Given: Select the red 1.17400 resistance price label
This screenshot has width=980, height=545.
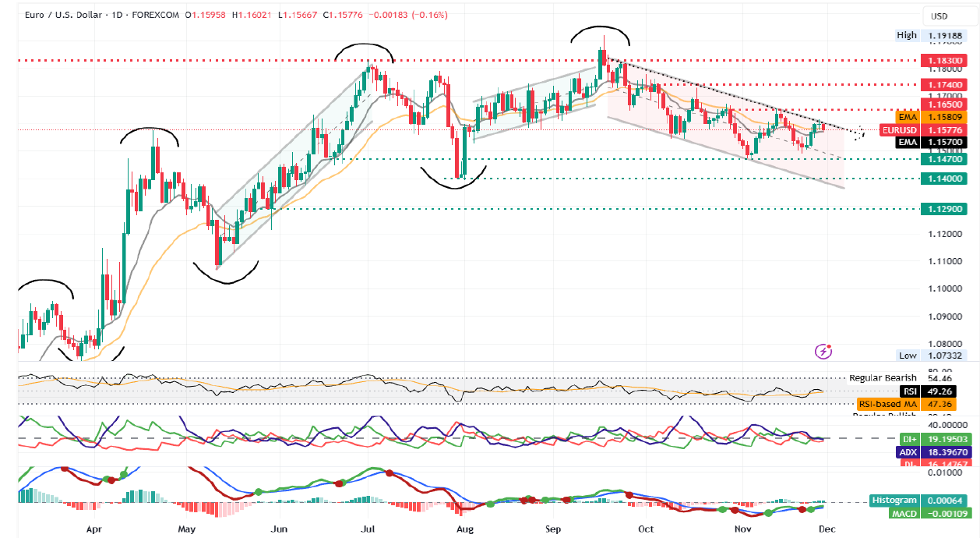Looking at the screenshot, I should pos(943,84).
